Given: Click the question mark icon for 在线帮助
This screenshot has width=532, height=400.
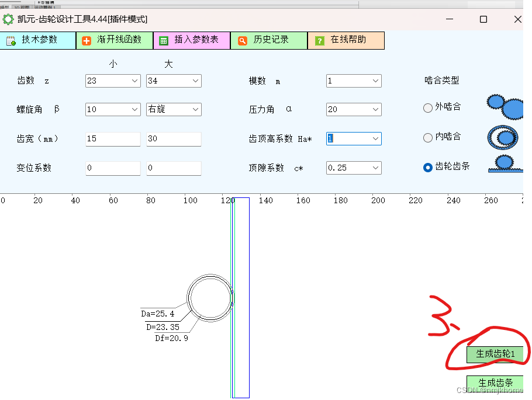Looking at the screenshot, I should [x=320, y=40].
